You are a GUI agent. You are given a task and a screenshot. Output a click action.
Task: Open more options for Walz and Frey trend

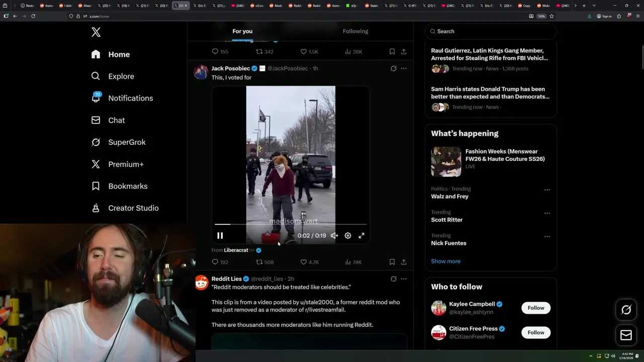pyautogui.click(x=547, y=190)
